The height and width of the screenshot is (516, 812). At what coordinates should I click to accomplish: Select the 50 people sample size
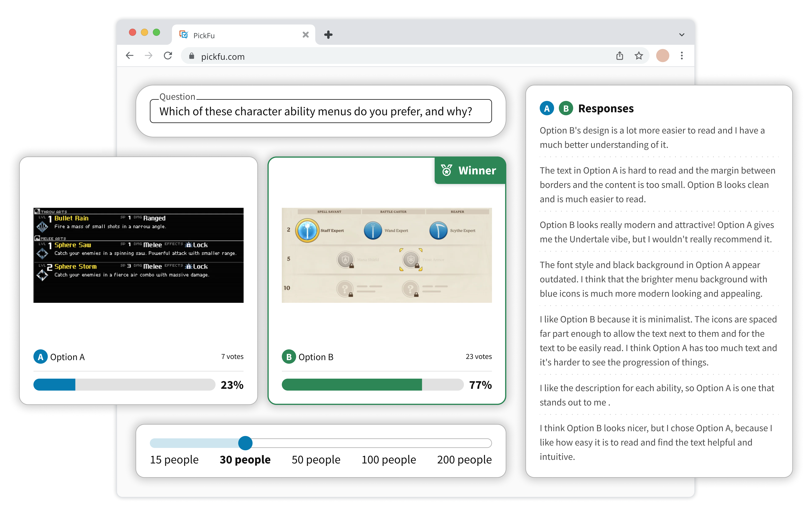[316, 460]
